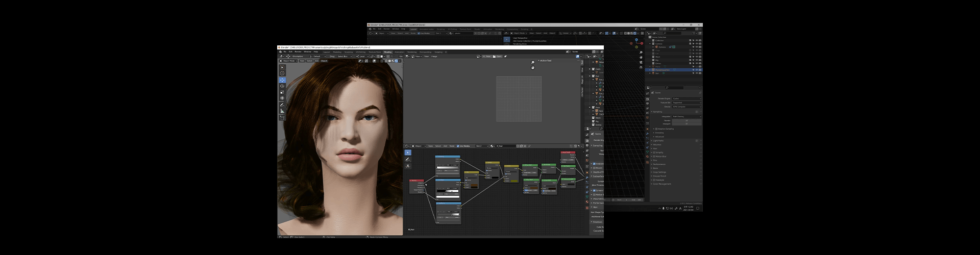Pin the image in image editor header
Image resolution: width=980 pixels, height=255 pixels.
point(505,56)
